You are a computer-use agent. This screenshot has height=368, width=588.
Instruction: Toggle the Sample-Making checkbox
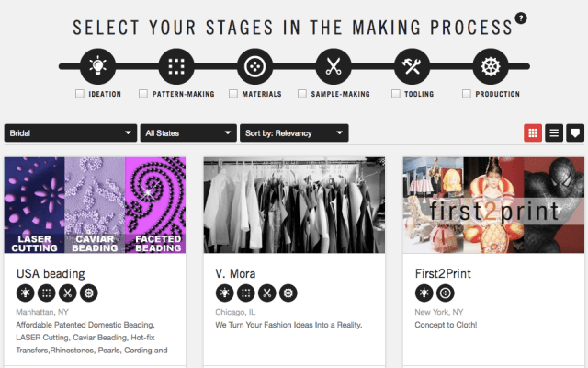(302, 94)
